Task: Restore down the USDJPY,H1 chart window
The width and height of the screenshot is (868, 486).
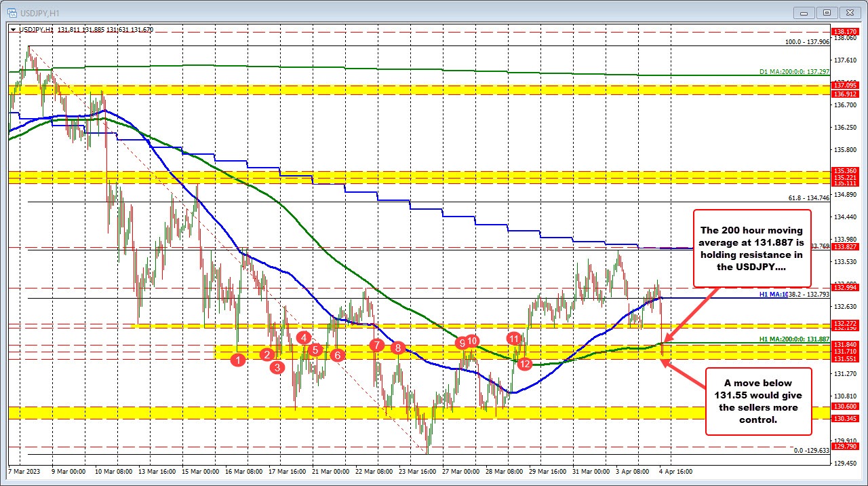Action: [827, 12]
